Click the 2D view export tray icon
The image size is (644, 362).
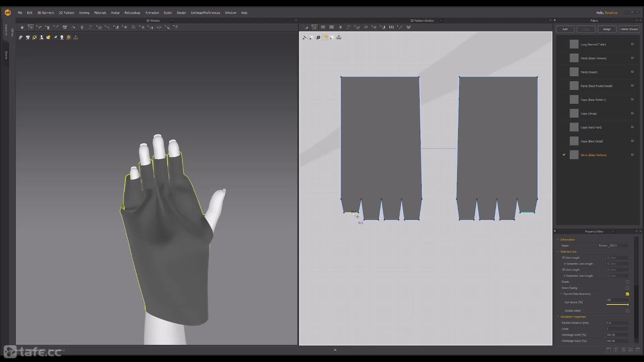tap(339, 37)
